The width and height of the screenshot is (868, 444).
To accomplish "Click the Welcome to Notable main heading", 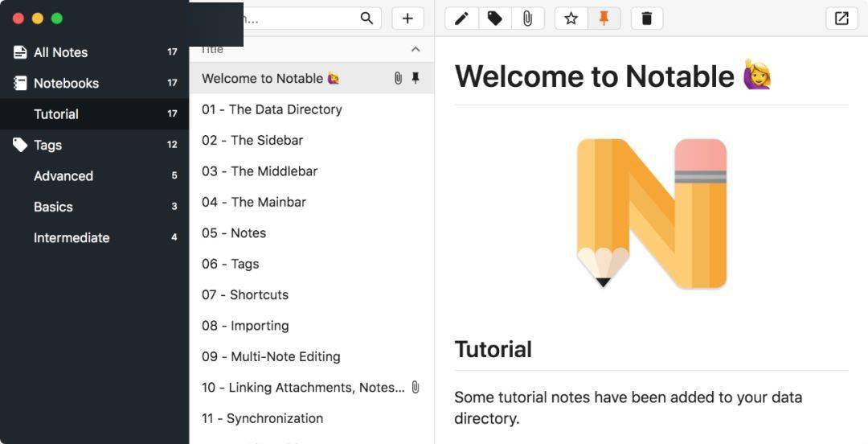I will [612, 76].
